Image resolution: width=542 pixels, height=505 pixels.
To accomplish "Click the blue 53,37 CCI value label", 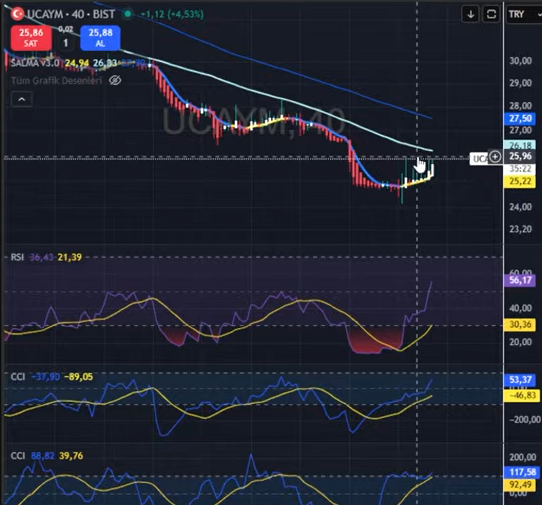I will pyautogui.click(x=520, y=380).
